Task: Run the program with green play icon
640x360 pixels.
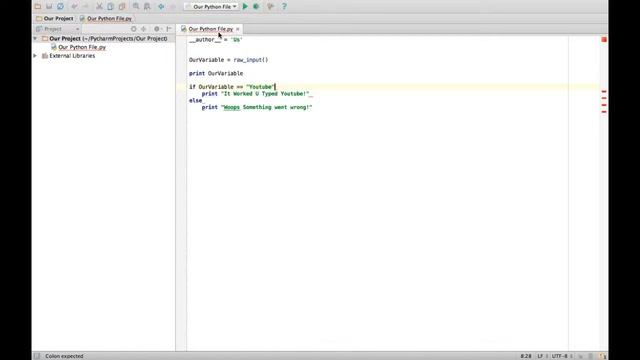Action: [245, 7]
